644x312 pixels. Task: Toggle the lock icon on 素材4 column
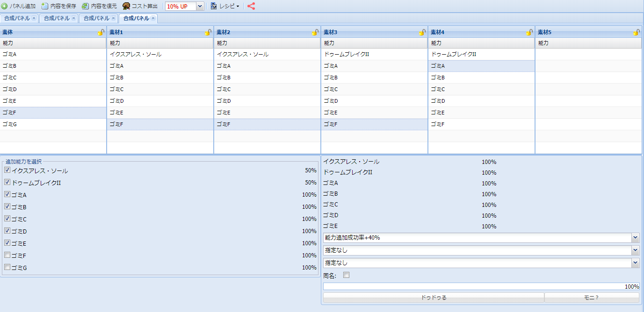529,32
